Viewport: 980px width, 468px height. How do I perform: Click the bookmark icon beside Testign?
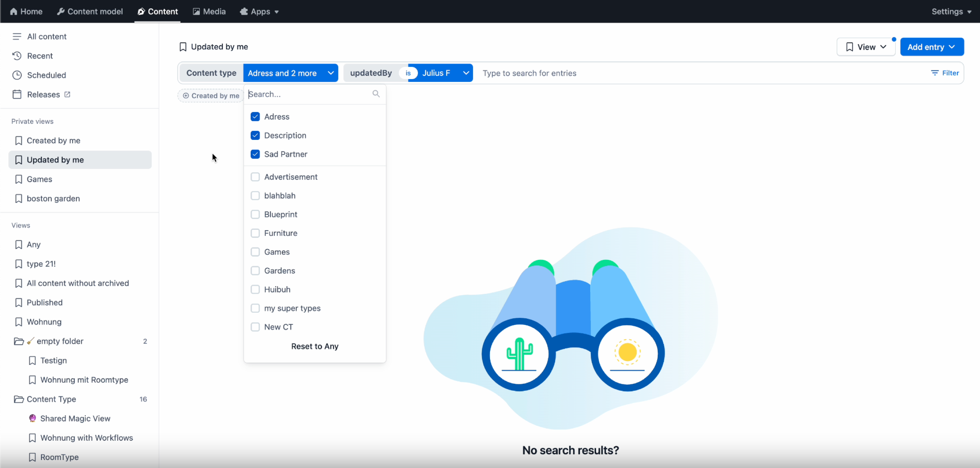[32, 360]
